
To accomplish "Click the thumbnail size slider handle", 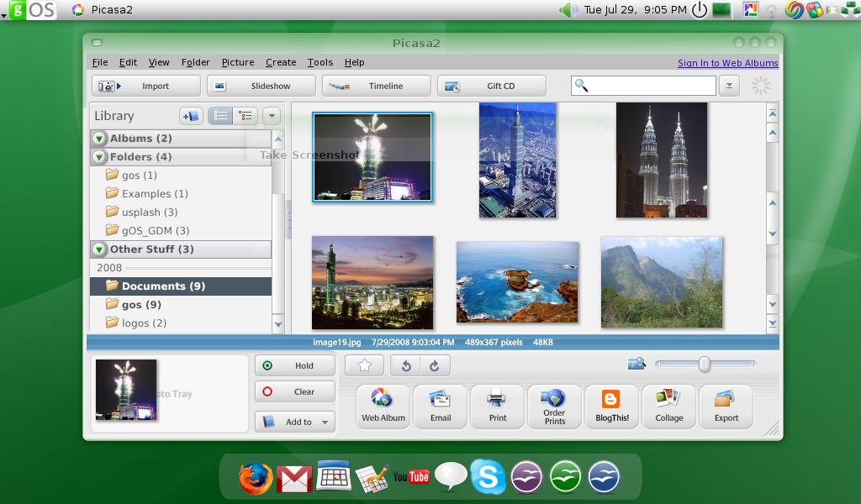I will point(705,364).
